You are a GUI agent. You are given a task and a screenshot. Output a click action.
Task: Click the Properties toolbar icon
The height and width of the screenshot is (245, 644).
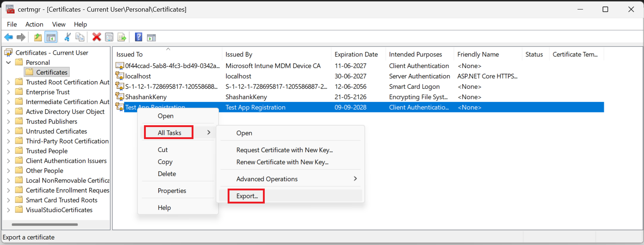[x=109, y=37]
